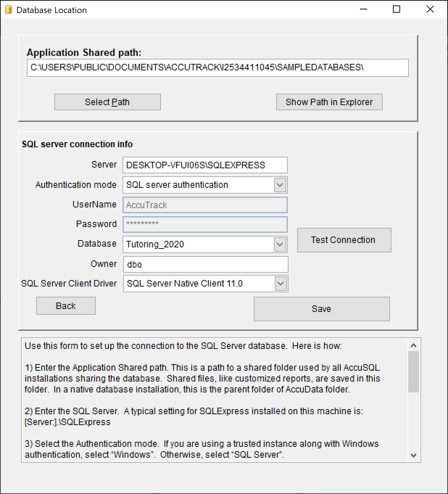Click the database icon in title bar
This screenshot has height=494, width=448.
[x=8, y=10]
